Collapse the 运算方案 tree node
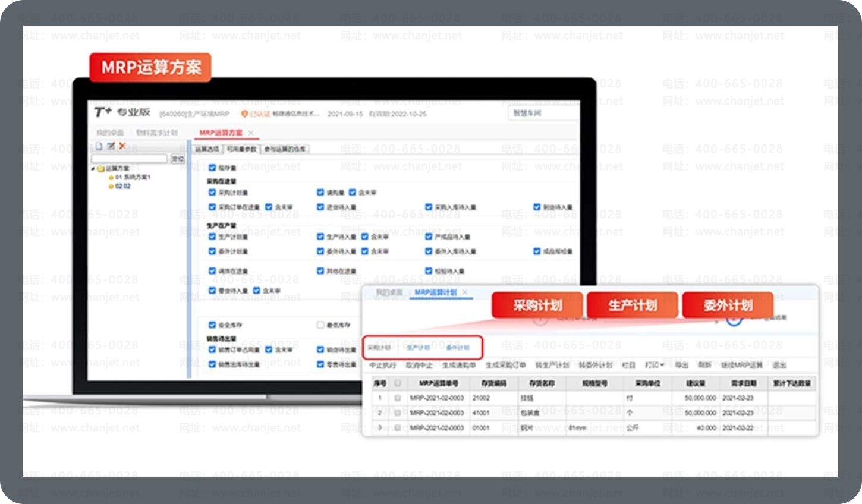The image size is (862, 504). point(93,169)
